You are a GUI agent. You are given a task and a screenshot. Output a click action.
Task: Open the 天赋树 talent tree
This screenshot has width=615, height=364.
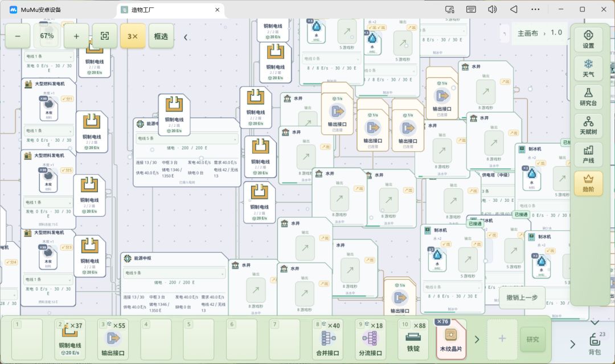pos(588,125)
